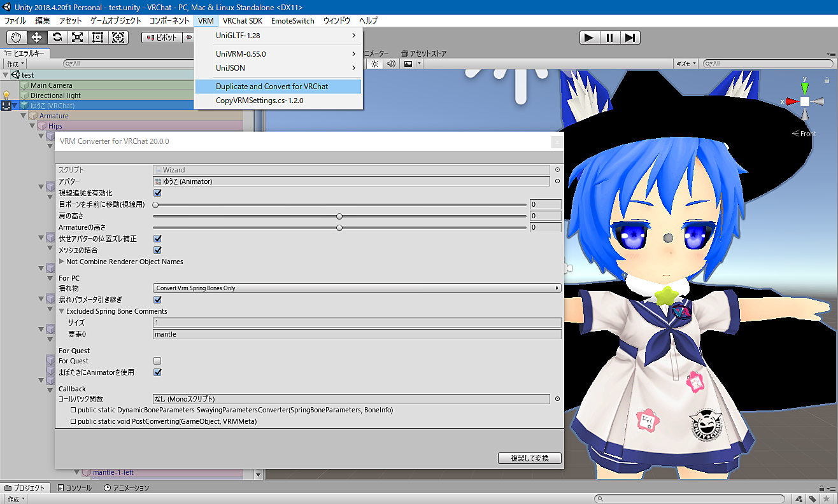Switch to the コンソール tab

pyautogui.click(x=75, y=488)
